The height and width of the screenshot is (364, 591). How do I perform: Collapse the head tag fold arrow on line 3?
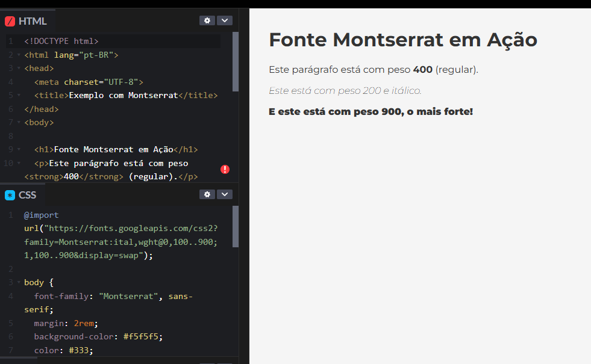coord(19,69)
